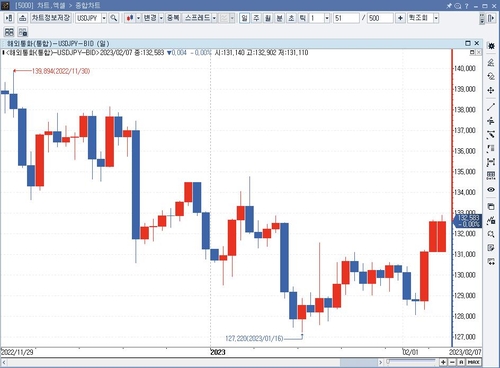
Task: Click the 127,220(2023/01/16) low price label
Action: point(254,339)
